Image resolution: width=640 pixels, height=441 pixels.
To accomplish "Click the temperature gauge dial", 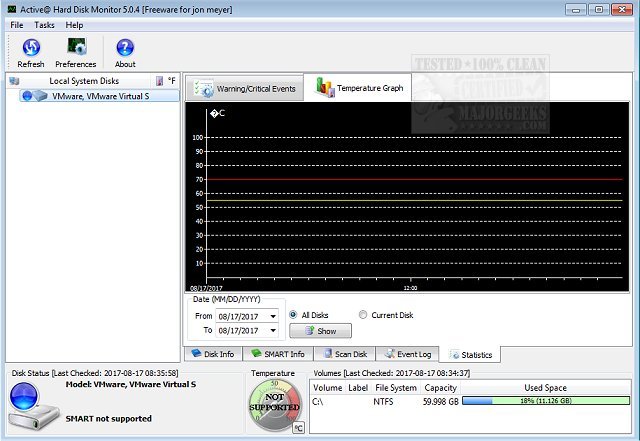I will [274, 405].
